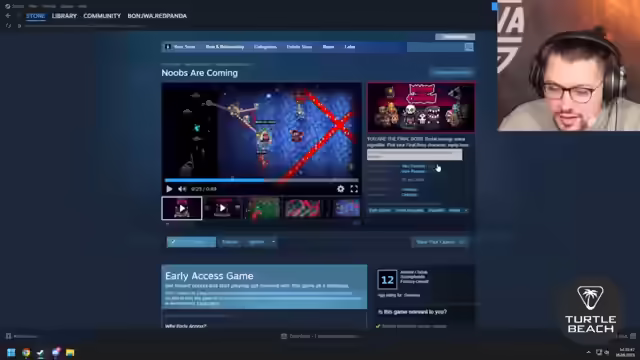Screen dimensions: 640x360
Task: Mute the trailer using the speaker icon
Action: 182,189
